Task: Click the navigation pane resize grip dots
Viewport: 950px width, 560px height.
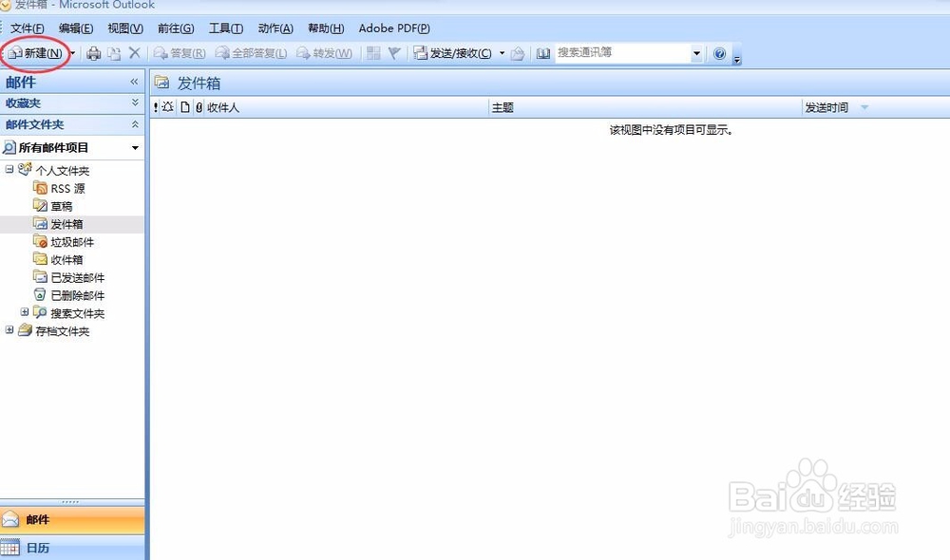Action: 70,502
